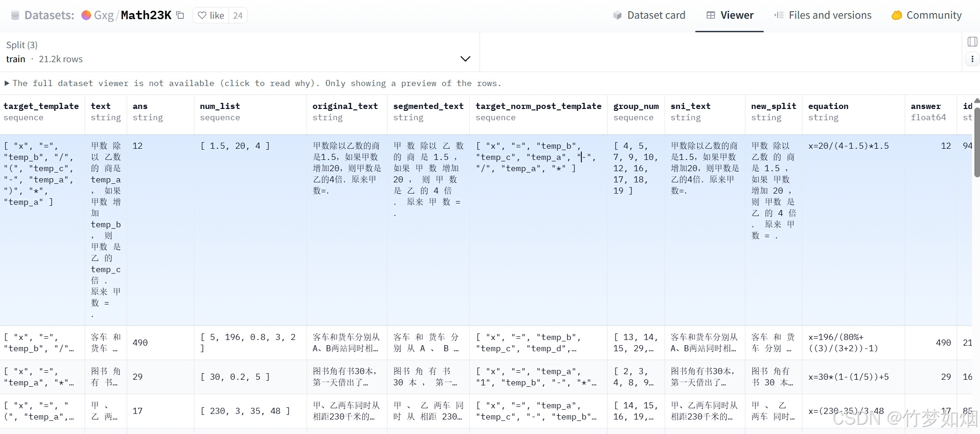Screen dimensions: 980x434
Task: Open the Math23K dataset link
Action: click(x=146, y=15)
